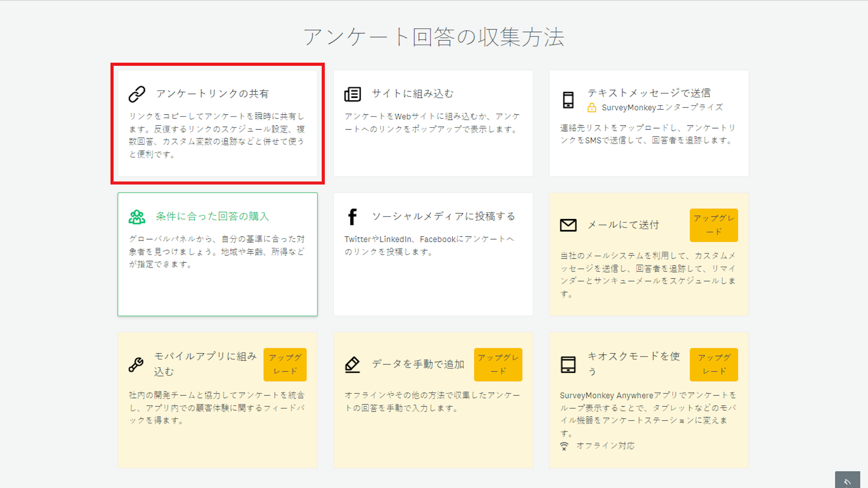Click the mobile phone text message icon
The image size is (868, 488).
[568, 100]
